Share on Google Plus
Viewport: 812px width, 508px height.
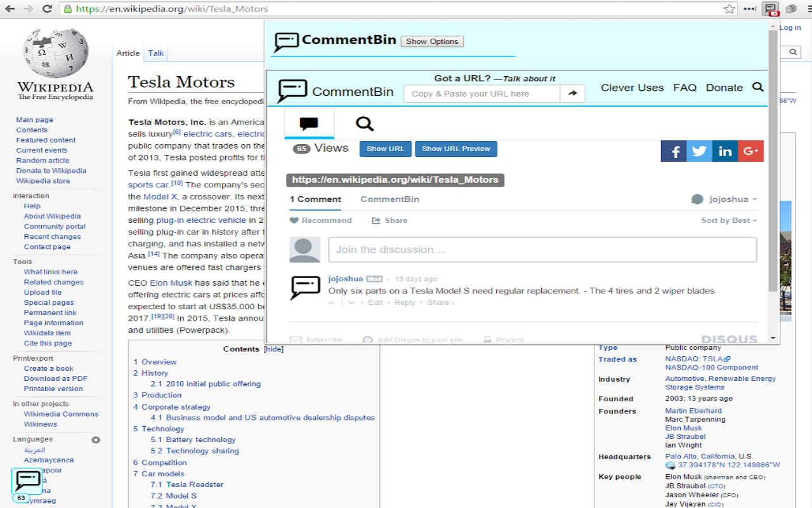[751, 151]
